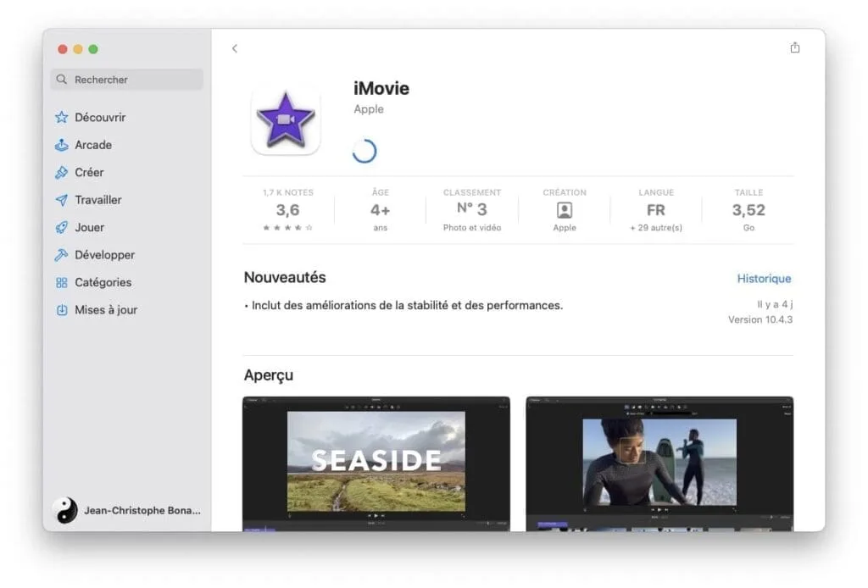Click the Photo et vidéo category text
The image size is (868, 588).
[x=471, y=228]
